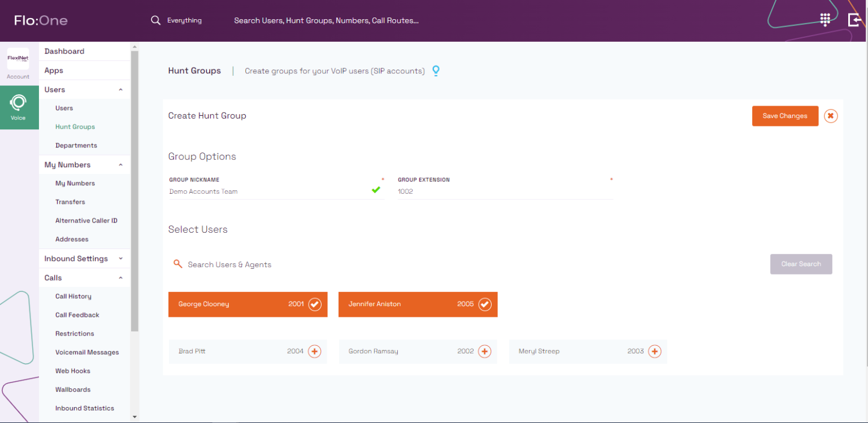The height and width of the screenshot is (423, 868).
Task: Click the orange search icon in Select Users
Action: click(178, 264)
